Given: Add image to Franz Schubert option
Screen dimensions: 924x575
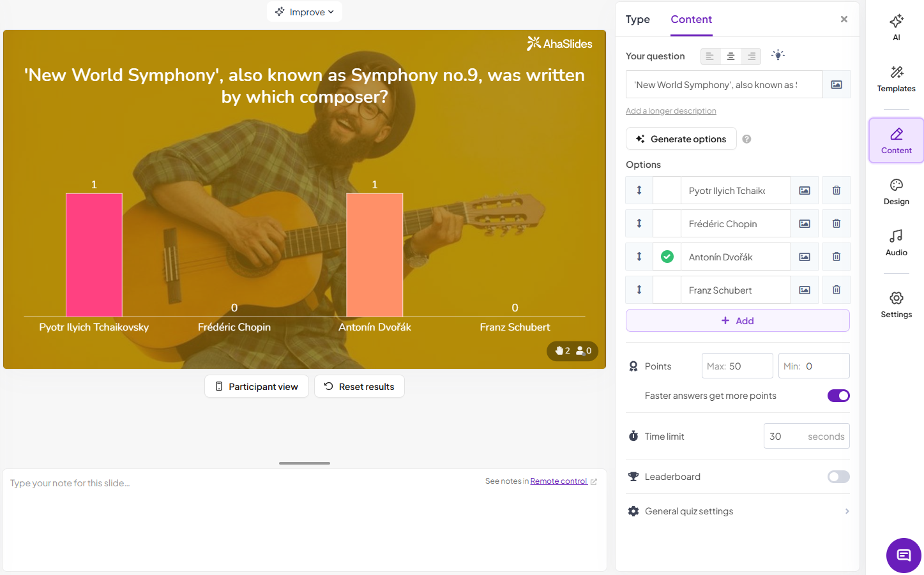Looking at the screenshot, I should tap(805, 290).
